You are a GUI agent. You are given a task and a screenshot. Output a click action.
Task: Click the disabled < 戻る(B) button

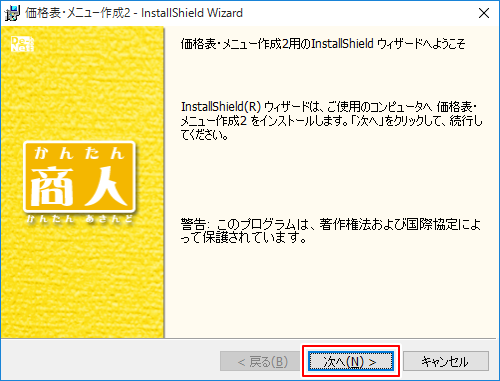(x=260, y=361)
